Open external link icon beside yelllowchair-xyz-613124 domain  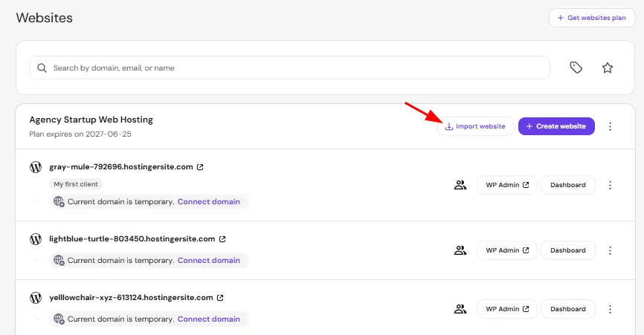click(220, 298)
